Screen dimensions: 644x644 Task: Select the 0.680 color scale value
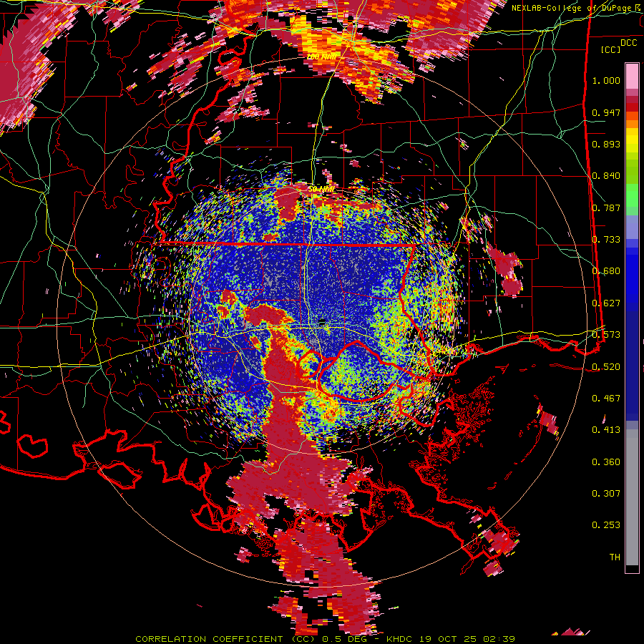click(606, 271)
